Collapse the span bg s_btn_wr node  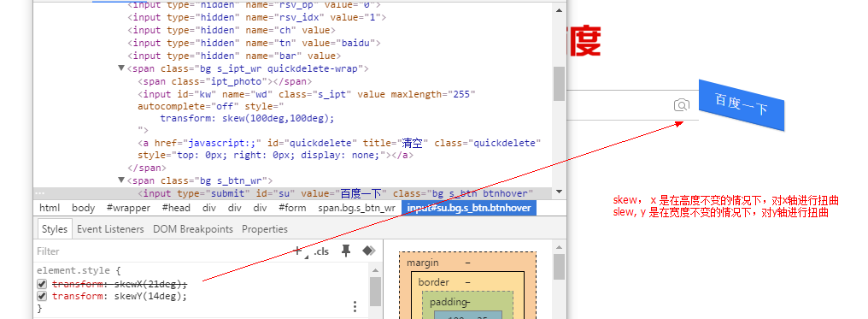click(x=121, y=180)
